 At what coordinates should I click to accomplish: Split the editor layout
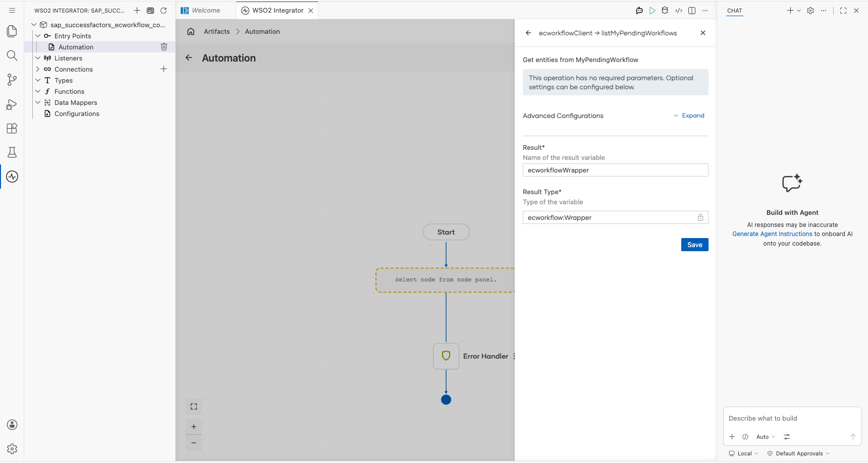pyautogui.click(x=692, y=11)
